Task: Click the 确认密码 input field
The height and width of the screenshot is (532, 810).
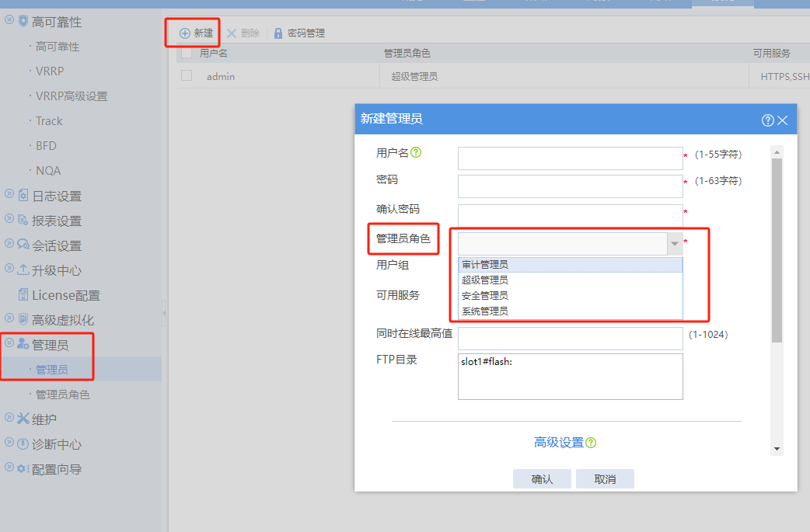Action: click(571, 215)
